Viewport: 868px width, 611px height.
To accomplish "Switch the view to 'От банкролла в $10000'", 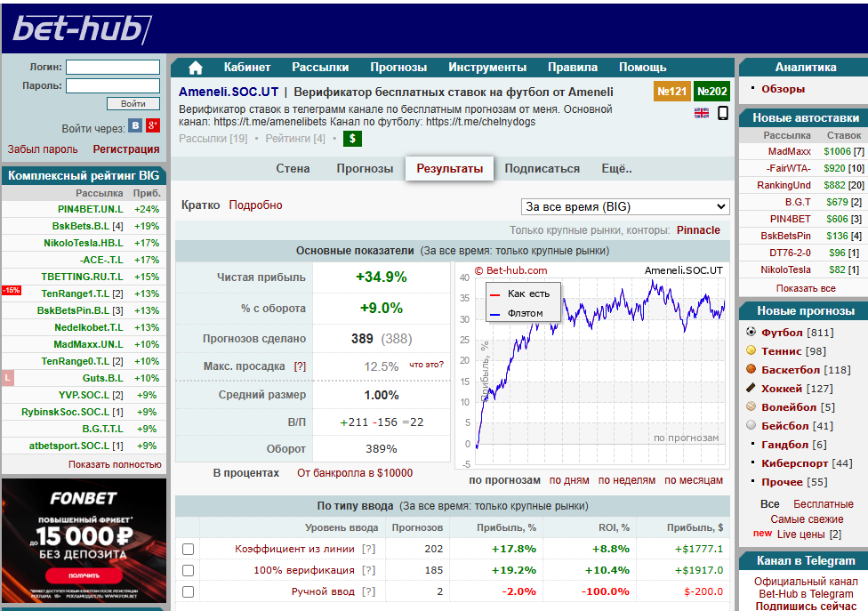I will click(x=355, y=472).
